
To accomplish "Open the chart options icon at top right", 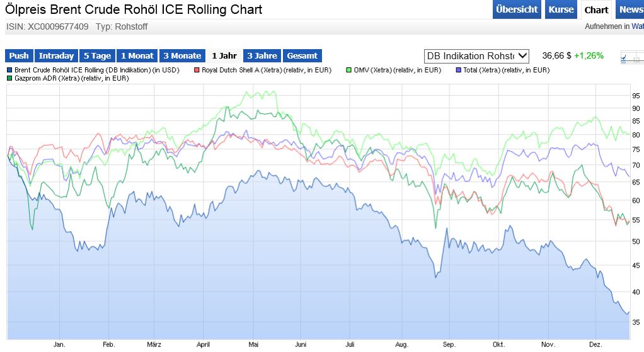I will pyautogui.click(x=631, y=57).
